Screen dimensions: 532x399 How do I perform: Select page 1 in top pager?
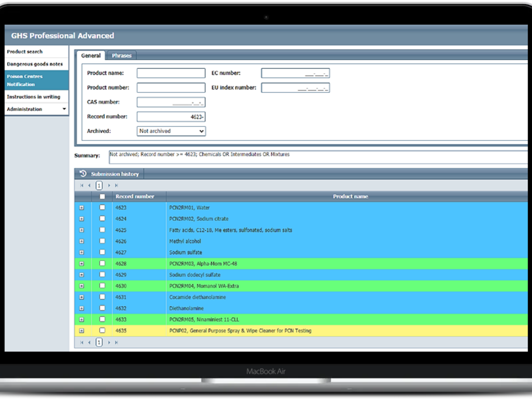pos(99,185)
